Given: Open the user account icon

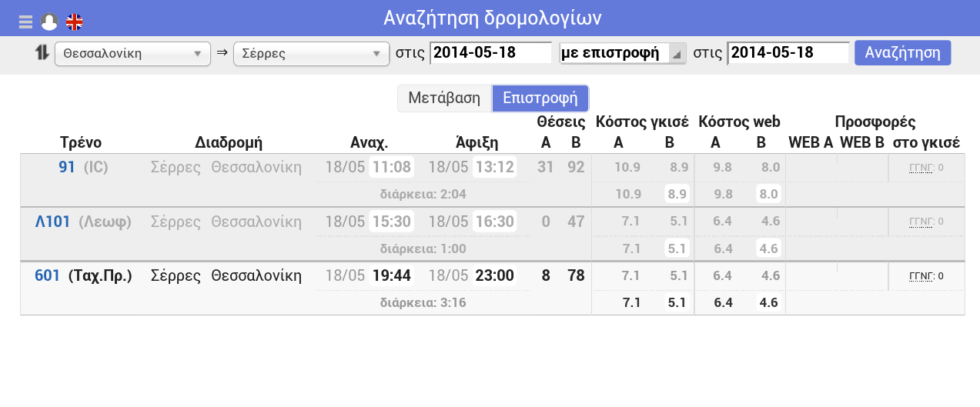Looking at the screenshot, I should (49, 22).
